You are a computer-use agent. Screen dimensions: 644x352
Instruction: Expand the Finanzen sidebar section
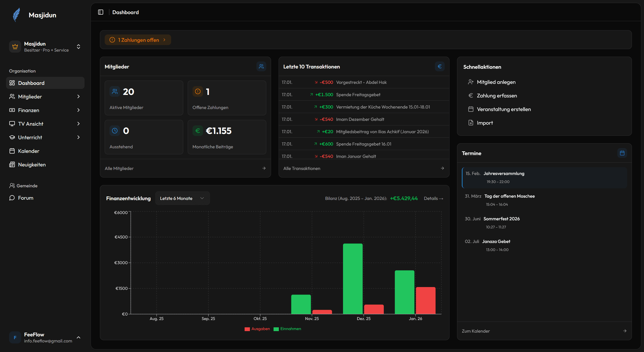pyautogui.click(x=78, y=110)
